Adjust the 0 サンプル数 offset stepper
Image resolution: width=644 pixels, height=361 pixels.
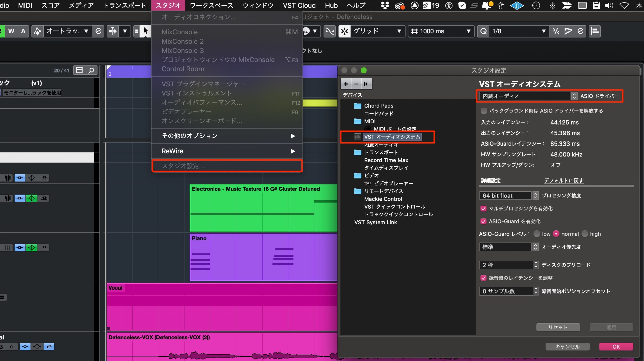coord(536,291)
